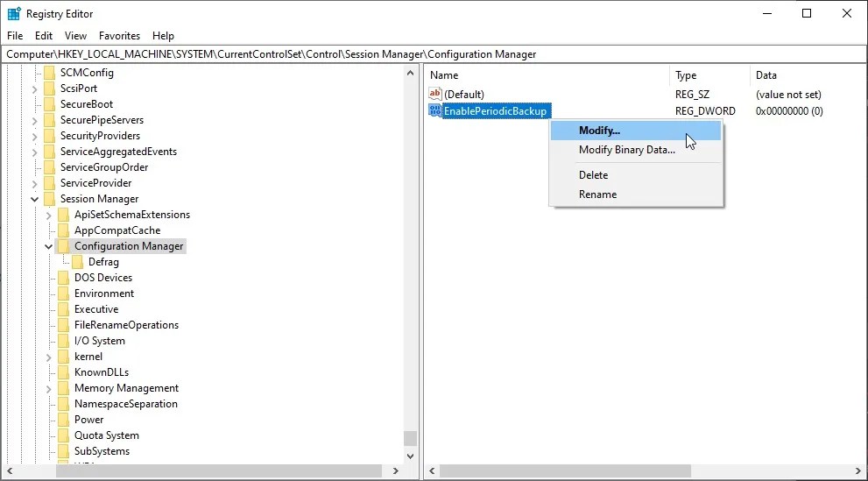Image resolution: width=868 pixels, height=481 pixels.
Task: Click the Name column header
Action: (547, 75)
